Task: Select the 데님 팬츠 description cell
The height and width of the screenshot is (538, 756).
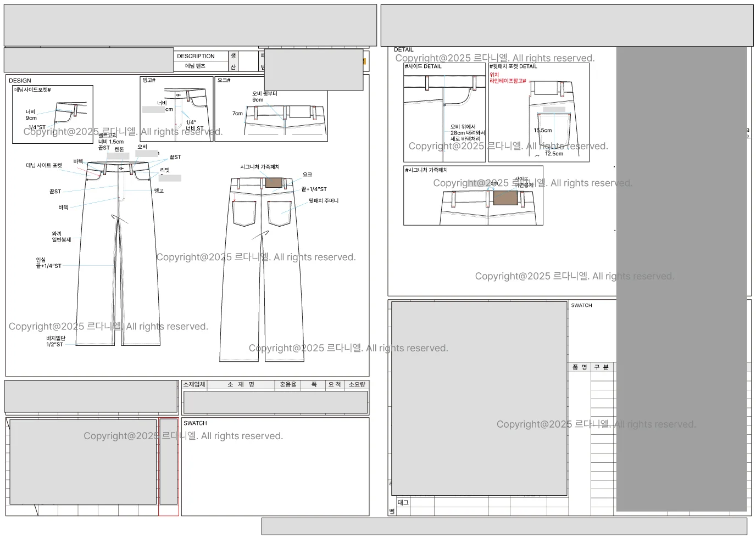Action: [195, 66]
